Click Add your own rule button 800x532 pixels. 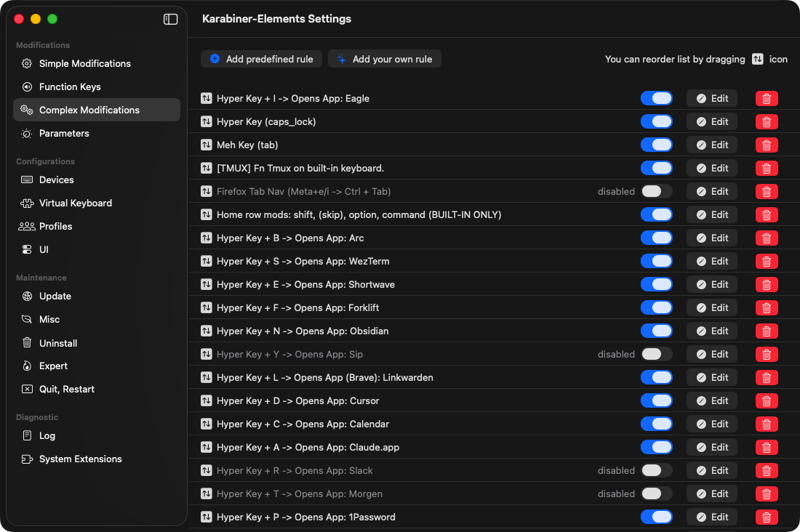[385, 59]
